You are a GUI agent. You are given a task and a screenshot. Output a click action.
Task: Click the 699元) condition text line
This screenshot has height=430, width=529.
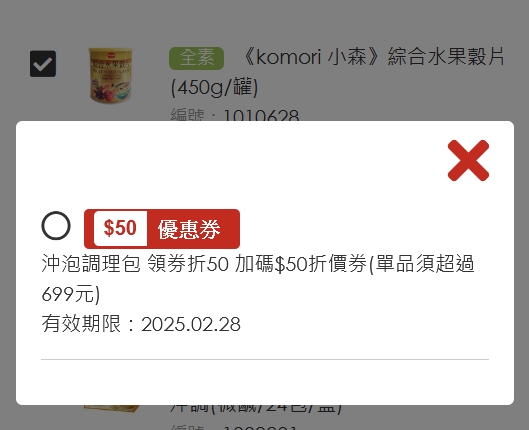click(x=71, y=294)
